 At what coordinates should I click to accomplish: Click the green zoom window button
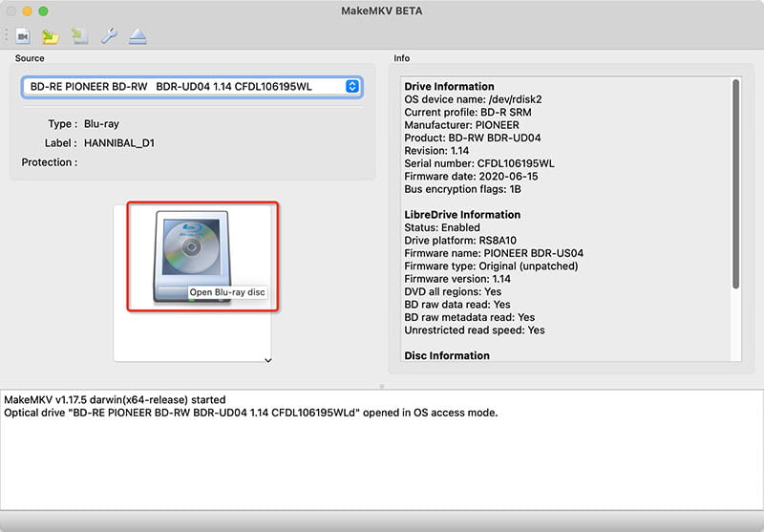tap(43, 11)
